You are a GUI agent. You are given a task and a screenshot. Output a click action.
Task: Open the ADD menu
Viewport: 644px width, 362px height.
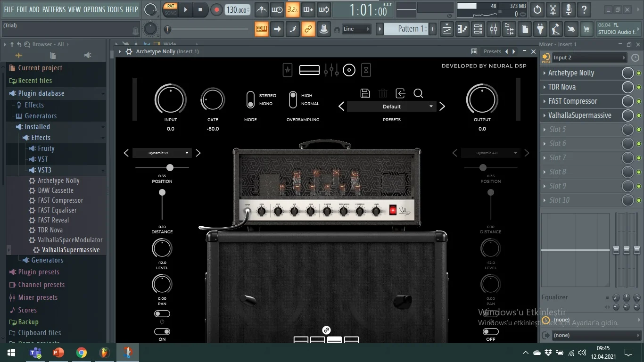34,9
